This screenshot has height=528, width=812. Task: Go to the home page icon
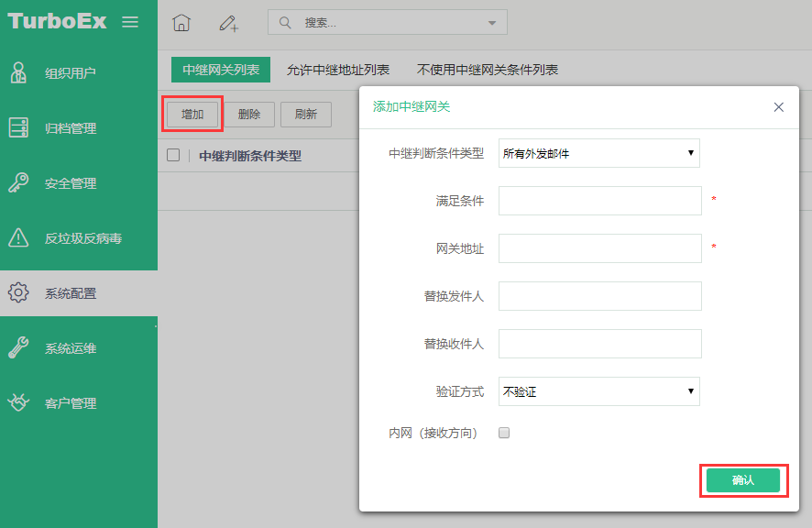pos(181,23)
